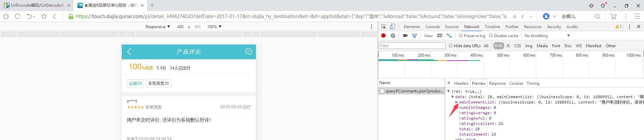Screen dimensions: 644x140
Task: Collapse the root ret object node
Action: (448, 91)
